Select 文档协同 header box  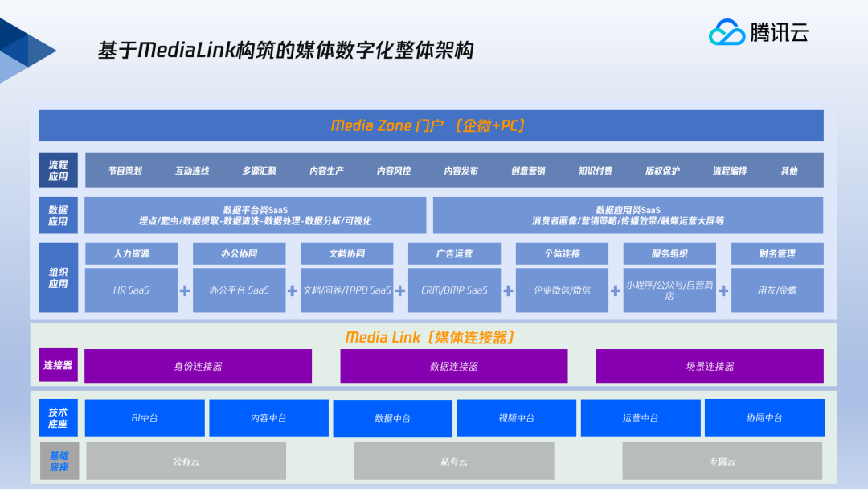346,253
